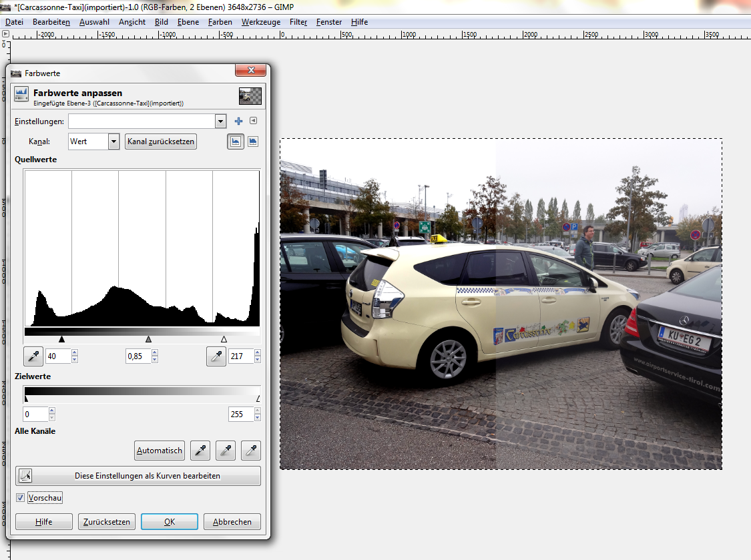
Task: Pick gray point in Alle Kanäle
Action: tap(226, 451)
